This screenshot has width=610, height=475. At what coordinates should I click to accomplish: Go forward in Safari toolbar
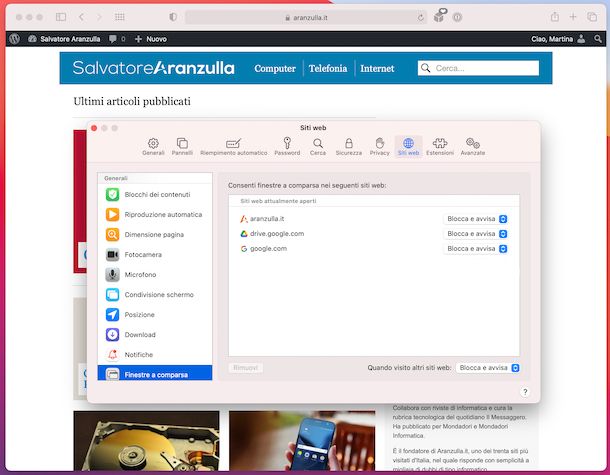pyautogui.click(x=99, y=17)
